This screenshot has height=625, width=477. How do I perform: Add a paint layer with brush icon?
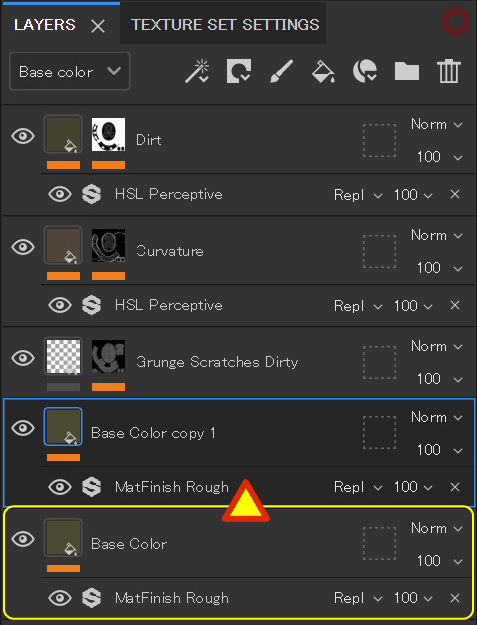pos(281,71)
